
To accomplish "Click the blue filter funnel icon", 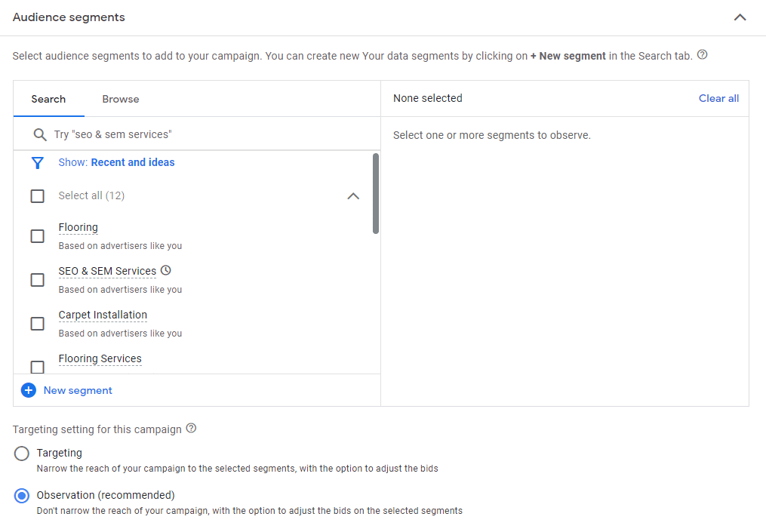I will coord(38,163).
